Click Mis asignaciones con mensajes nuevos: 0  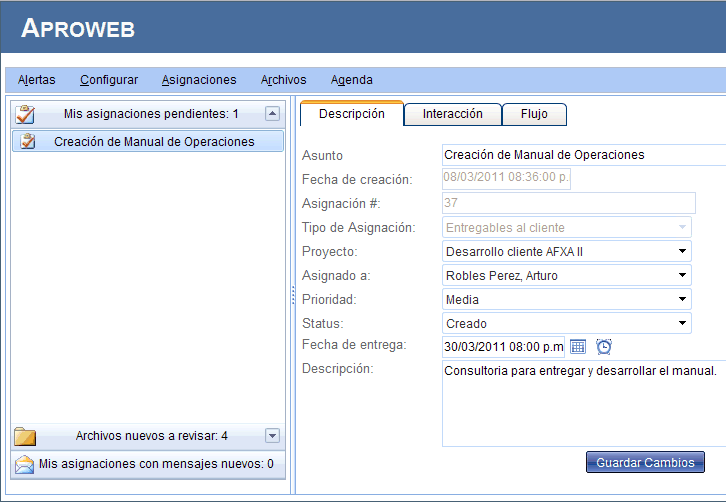[x=148, y=464]
